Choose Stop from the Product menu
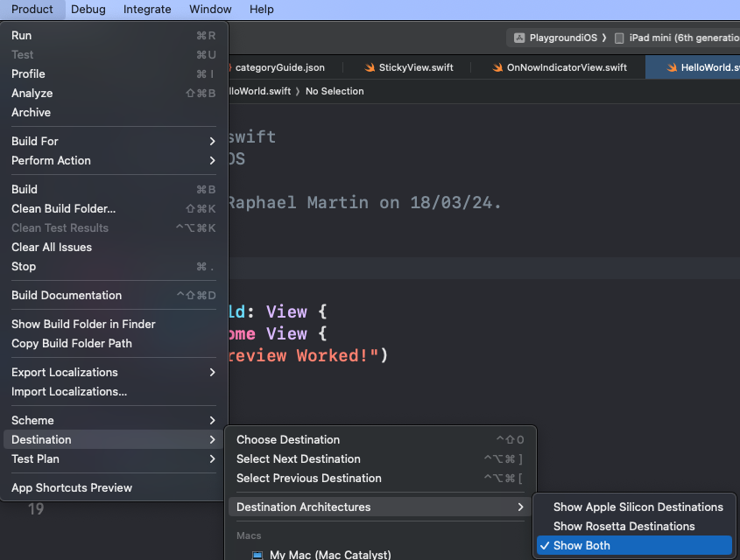 [x=114, y=266]
